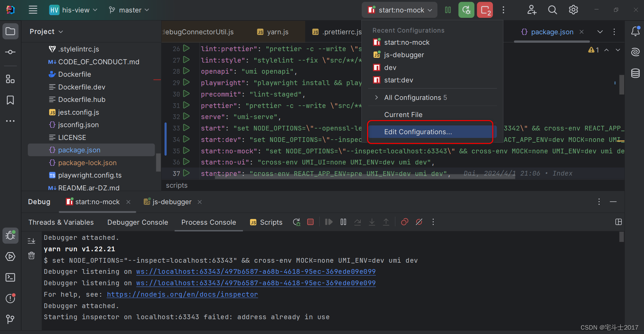Go to next highlighted problem arrow
Image resolution: width=644 pixels, height=334 pixels.
tap(618, 50)
